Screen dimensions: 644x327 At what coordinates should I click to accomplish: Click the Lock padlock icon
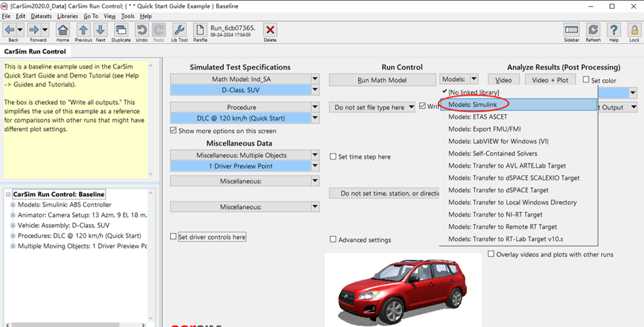634,30
